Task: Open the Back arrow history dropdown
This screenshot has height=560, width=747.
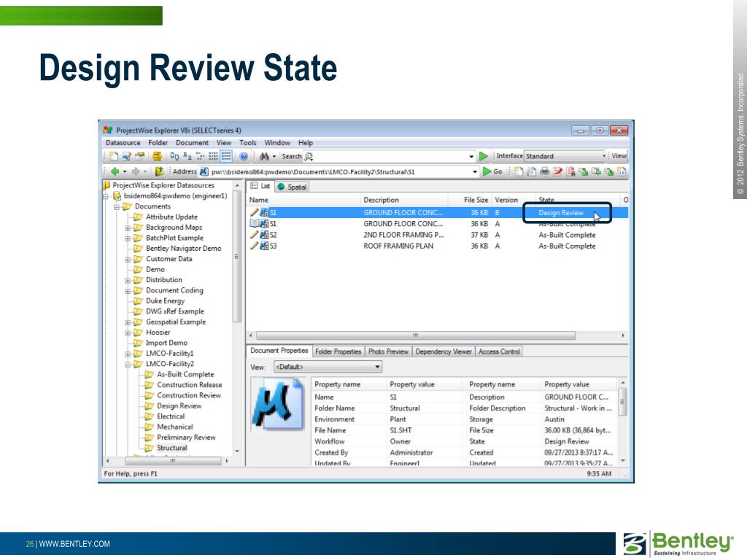Action: (125, 171)
